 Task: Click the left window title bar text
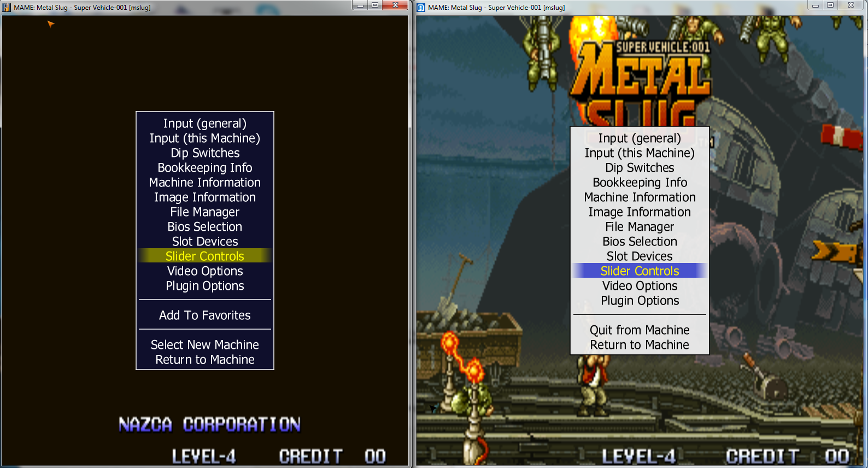coord(82,8)
